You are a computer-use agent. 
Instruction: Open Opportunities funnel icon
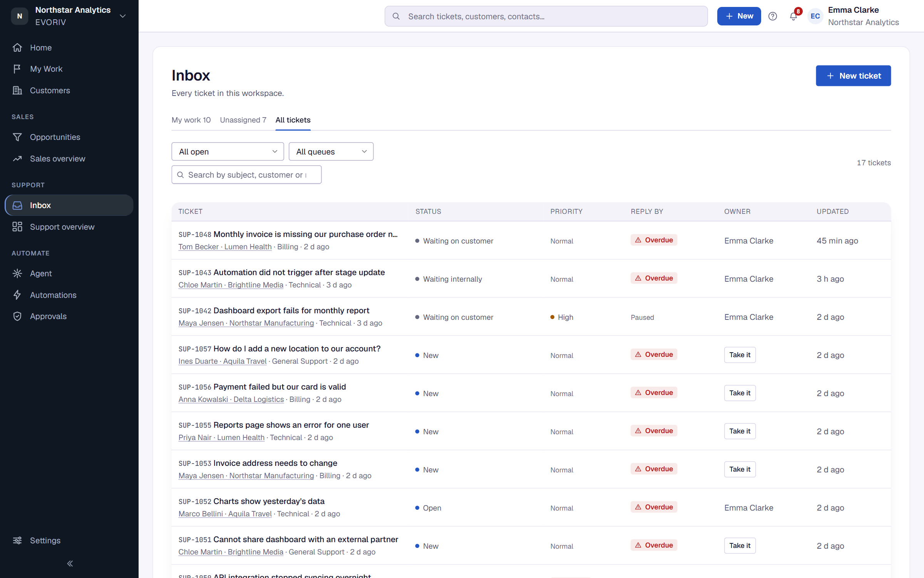coord(17,137)
